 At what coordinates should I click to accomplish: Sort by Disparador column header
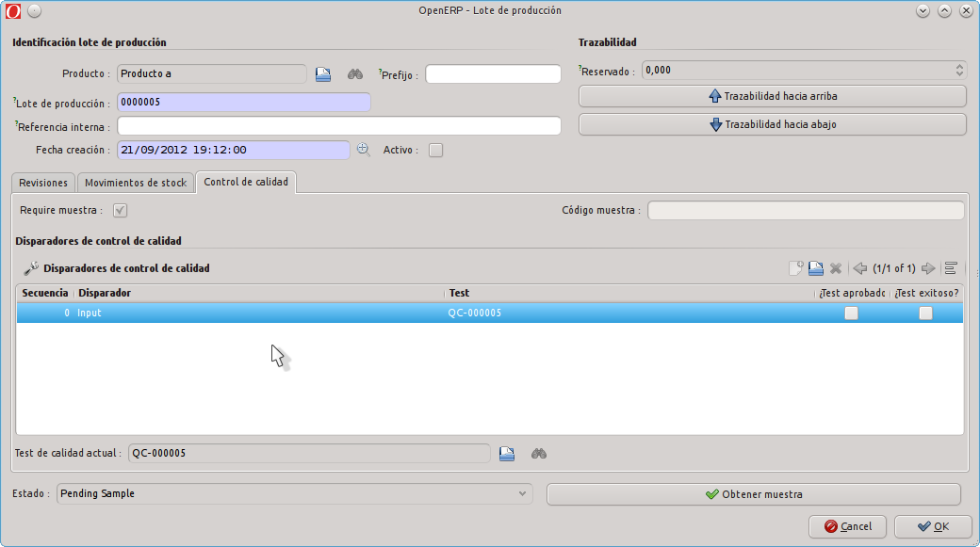coord(259,293)
